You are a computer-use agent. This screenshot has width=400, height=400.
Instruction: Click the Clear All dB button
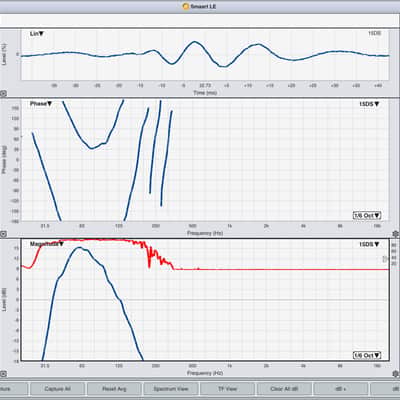284,389
